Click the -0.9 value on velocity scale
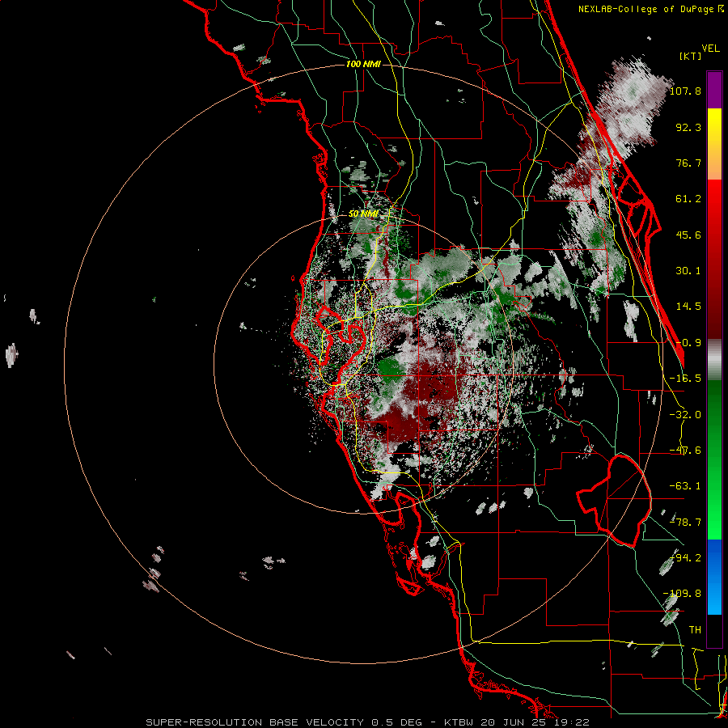Viewport: 728px width, 728px height. tap(688, 343)
